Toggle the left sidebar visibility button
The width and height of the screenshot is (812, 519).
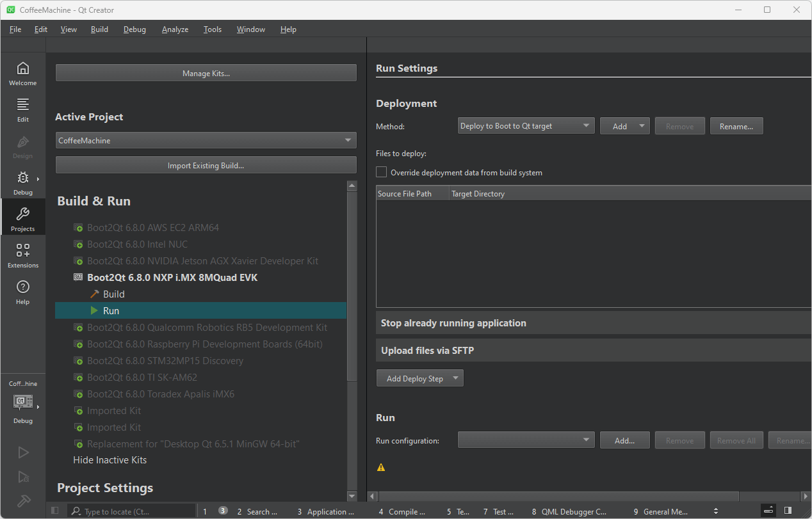pos(55,511)
